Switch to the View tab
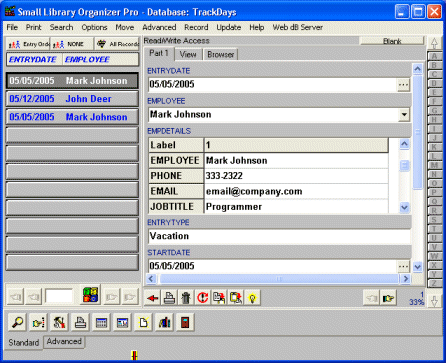The width and height of the screenshot is (446, 363). [x=188, y=54]
